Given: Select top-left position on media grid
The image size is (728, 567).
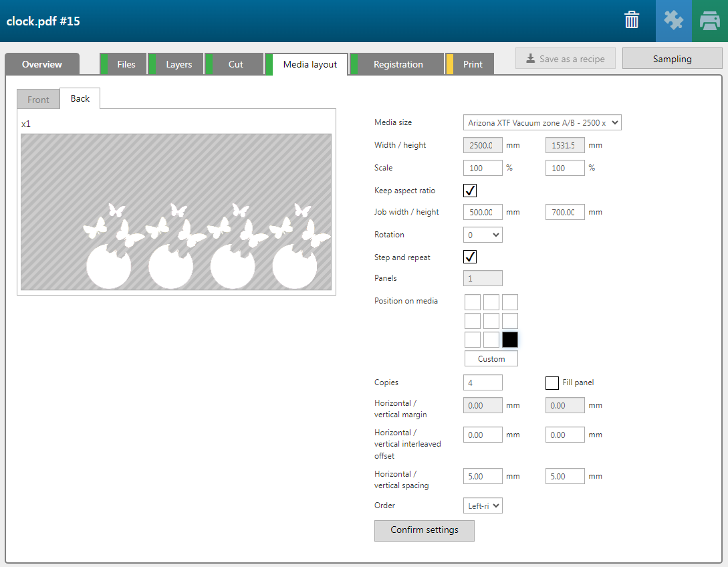Looking at the screenshot, I should point(473,302).
